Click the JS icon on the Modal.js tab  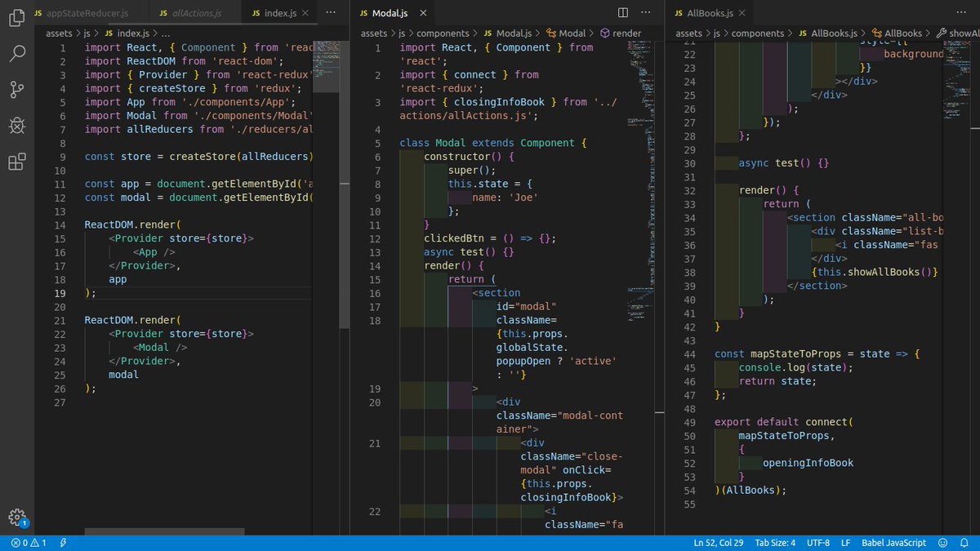(363, 13)
